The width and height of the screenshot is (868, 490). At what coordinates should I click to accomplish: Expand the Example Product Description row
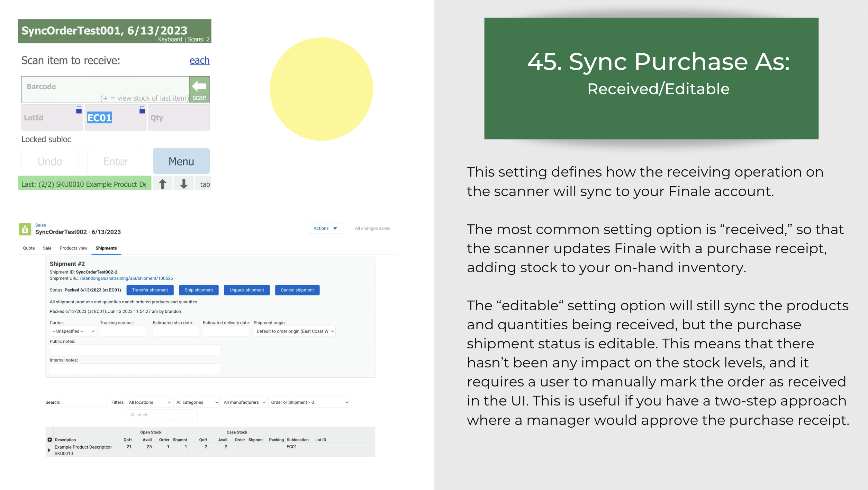(x=49, y=450)
